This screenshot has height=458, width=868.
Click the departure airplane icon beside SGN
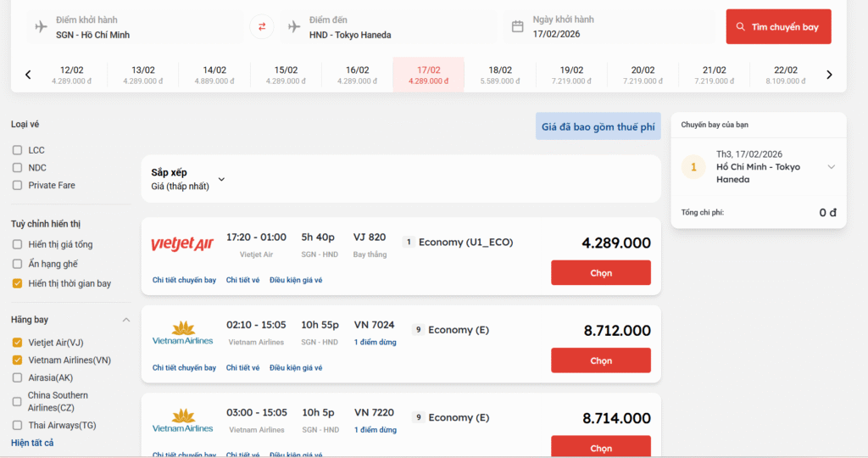point(41,27)
